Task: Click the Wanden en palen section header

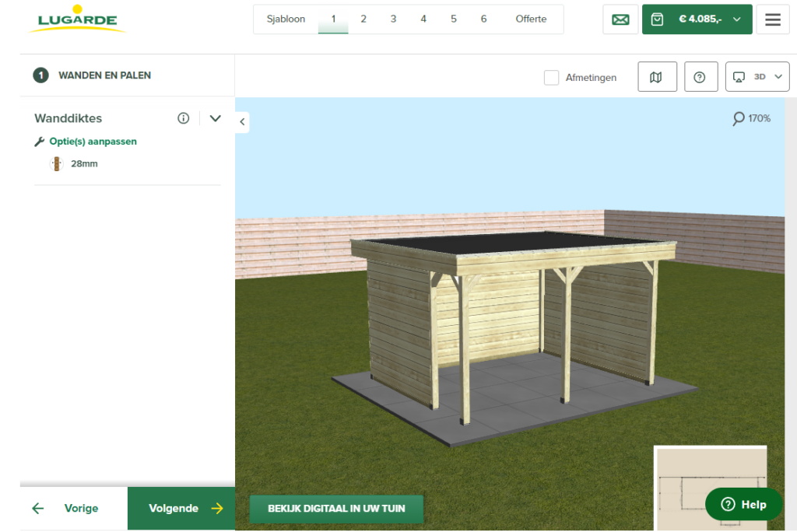Action: coord(105,75)
